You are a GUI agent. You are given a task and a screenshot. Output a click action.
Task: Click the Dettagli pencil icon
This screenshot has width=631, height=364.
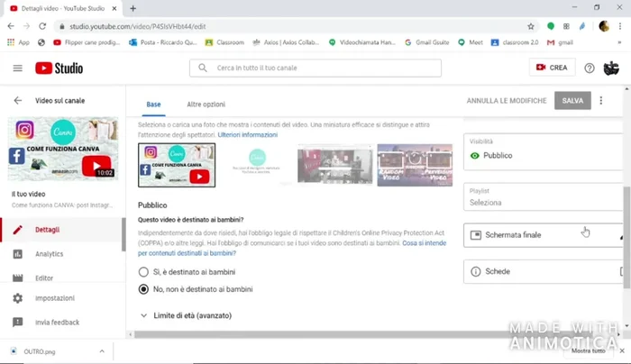click(18, 230)
